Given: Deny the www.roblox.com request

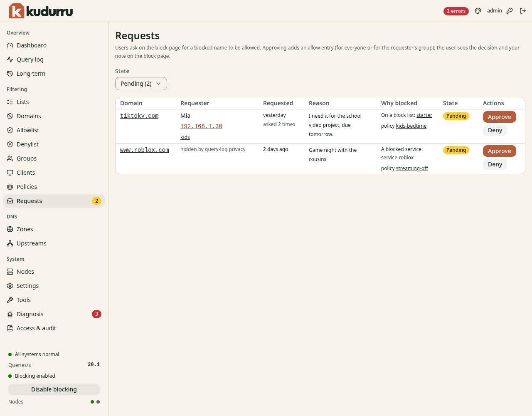Looking at the screenshot, I should point(495,164).
